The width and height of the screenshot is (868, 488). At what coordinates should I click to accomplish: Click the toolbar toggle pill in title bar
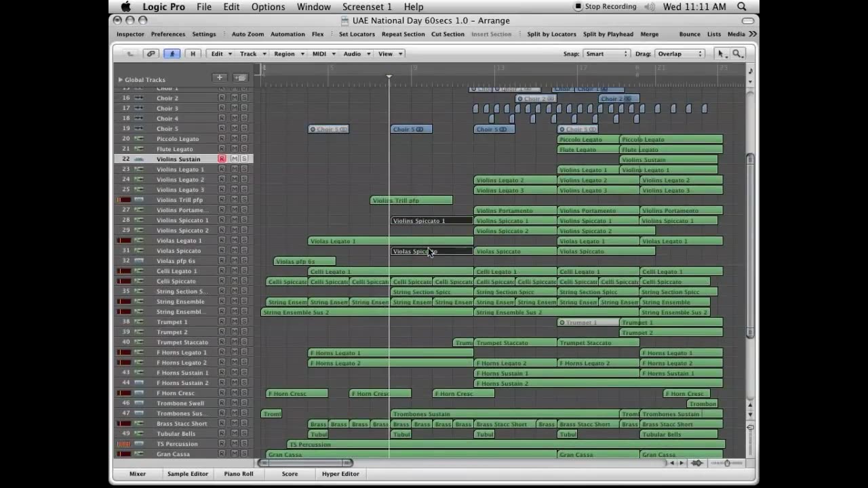748,21
